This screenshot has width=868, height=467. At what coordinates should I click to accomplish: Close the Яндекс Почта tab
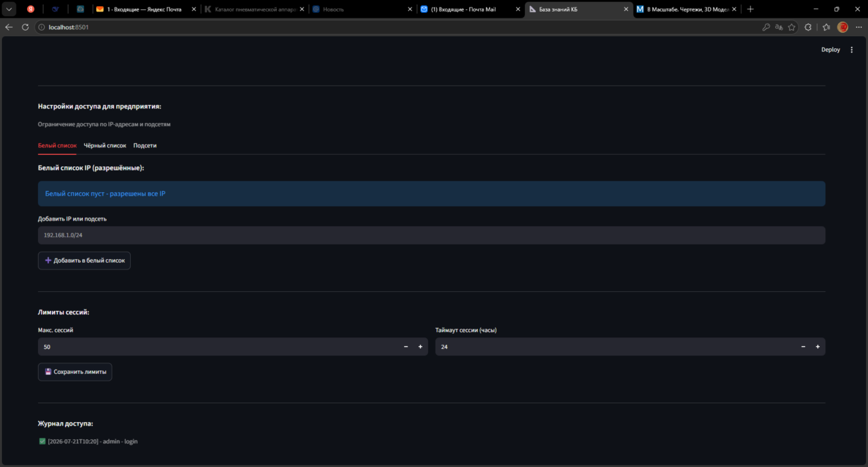193,10
